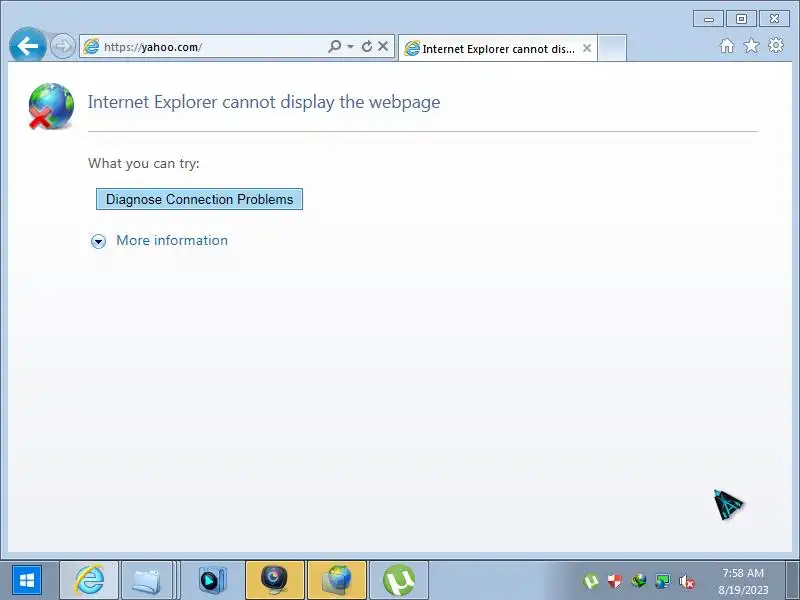
Task: Click Diagnose Connection Problems button
Action: click(x=199, y=199)
